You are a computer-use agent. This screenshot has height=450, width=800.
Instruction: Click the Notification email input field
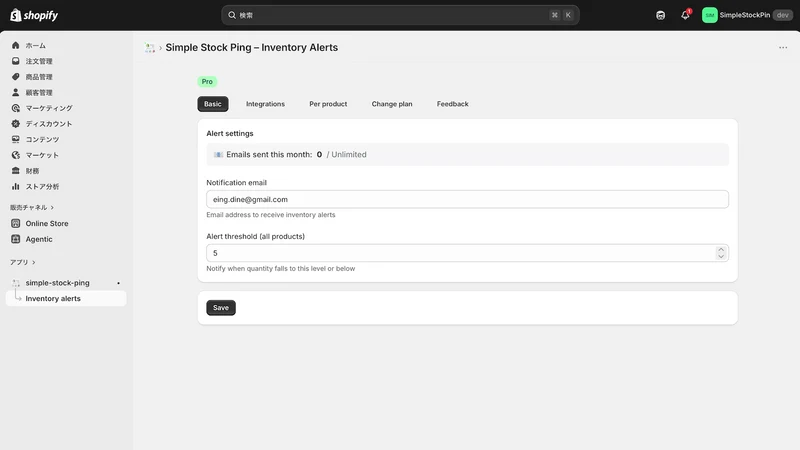[467, 199]
